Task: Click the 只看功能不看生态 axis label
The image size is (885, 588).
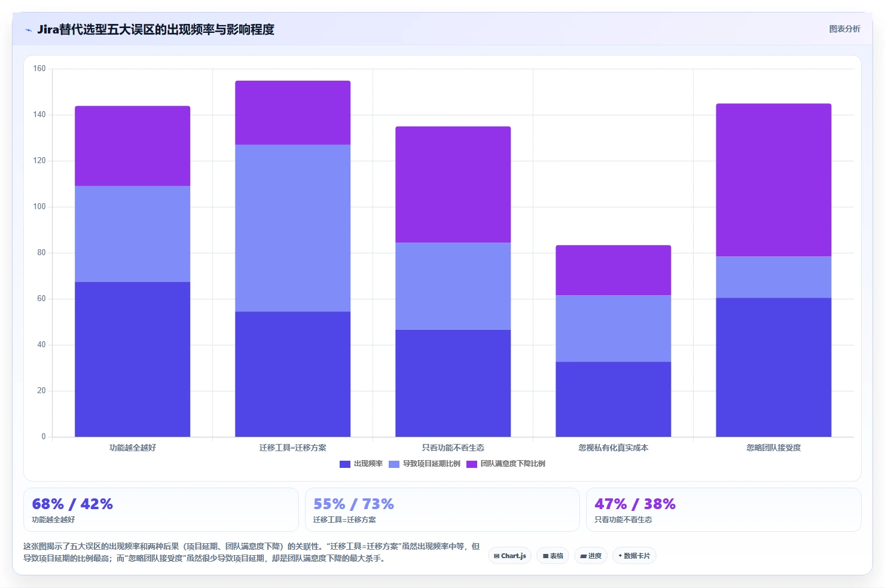Action: click(453, 448)
